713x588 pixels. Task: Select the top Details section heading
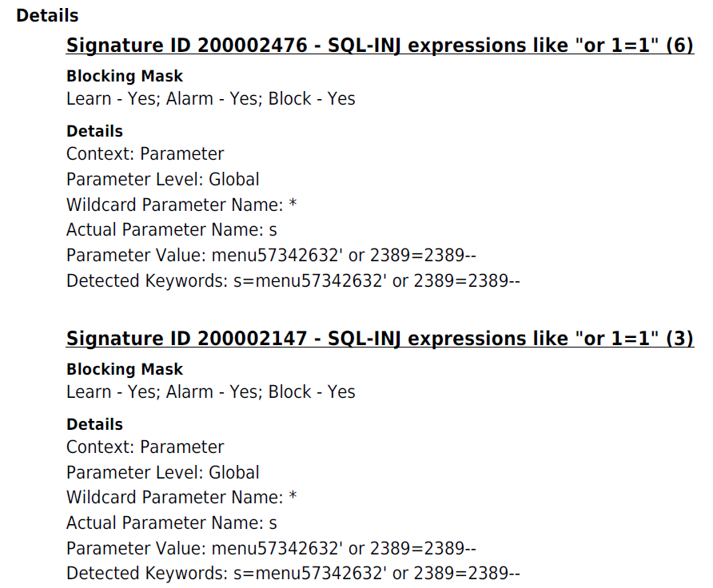47,15
